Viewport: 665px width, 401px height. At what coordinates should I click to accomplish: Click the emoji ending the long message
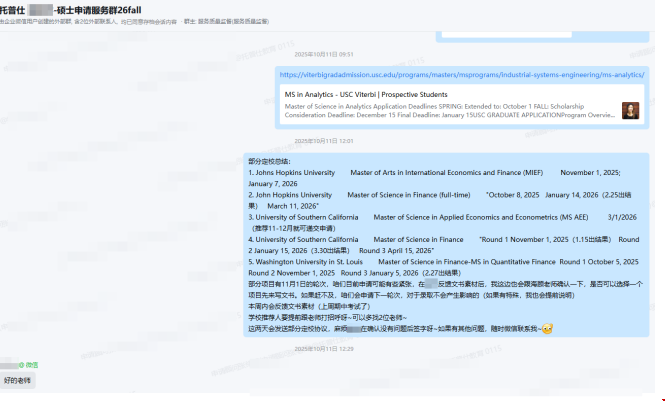coord(547,328)
